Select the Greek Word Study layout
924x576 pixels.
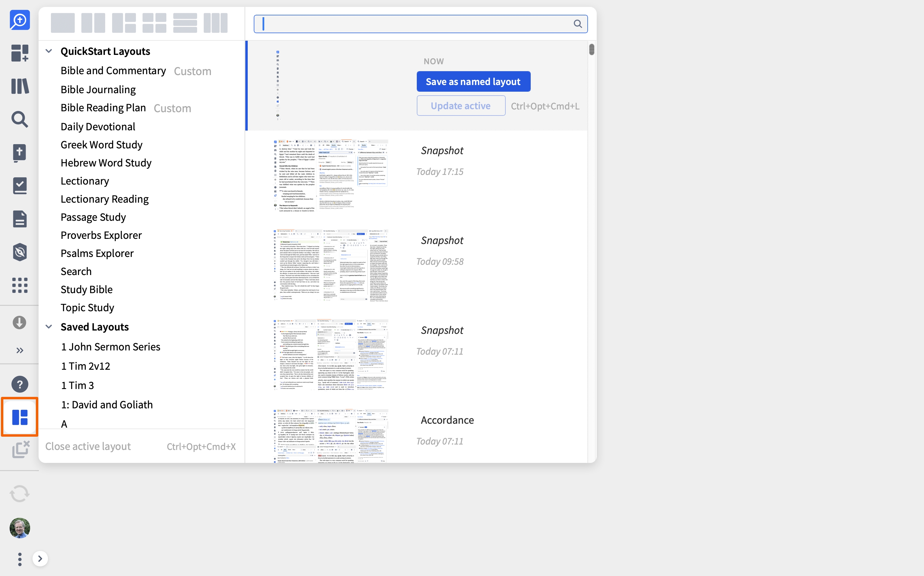click(x=102, y=145)
